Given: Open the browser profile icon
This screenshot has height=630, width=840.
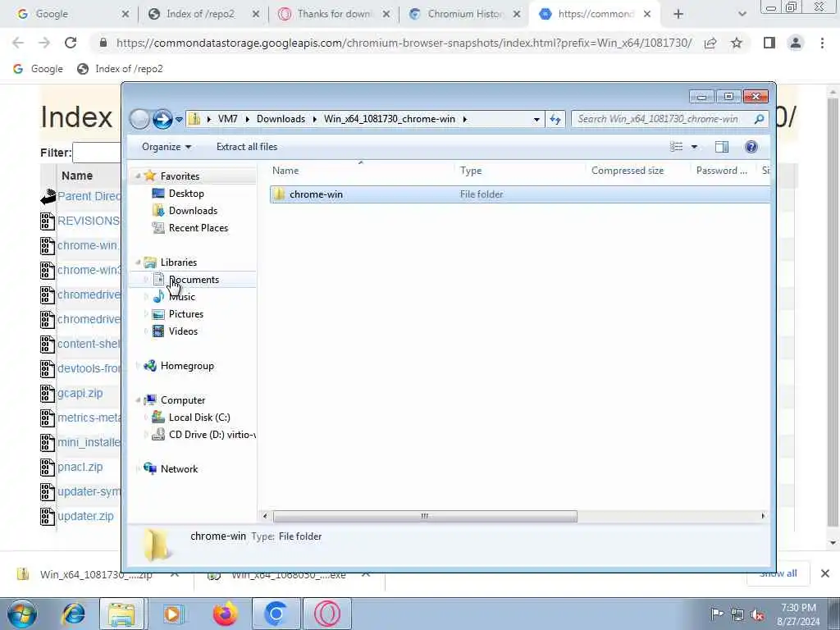Looking at the screenshot, I should pos(796,43).
